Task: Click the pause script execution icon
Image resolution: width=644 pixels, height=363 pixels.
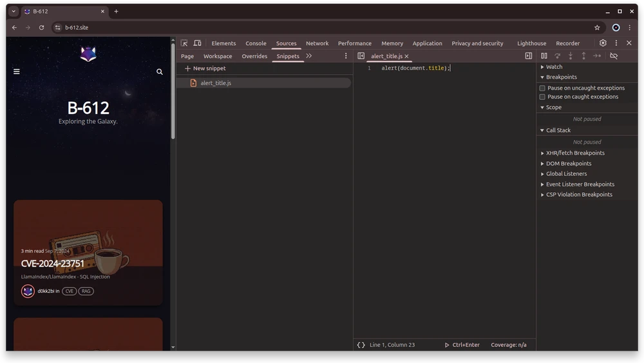Action: pos(544,56)
